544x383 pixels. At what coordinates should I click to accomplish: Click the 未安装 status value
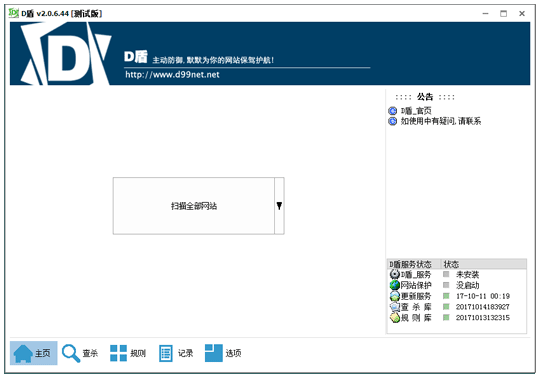(x=467, y=275)
